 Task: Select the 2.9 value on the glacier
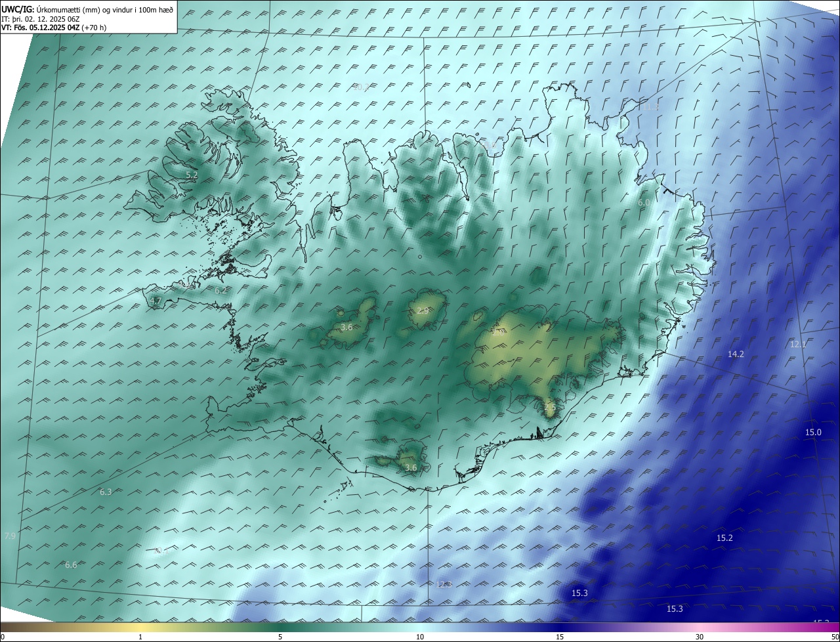[423, 310]
